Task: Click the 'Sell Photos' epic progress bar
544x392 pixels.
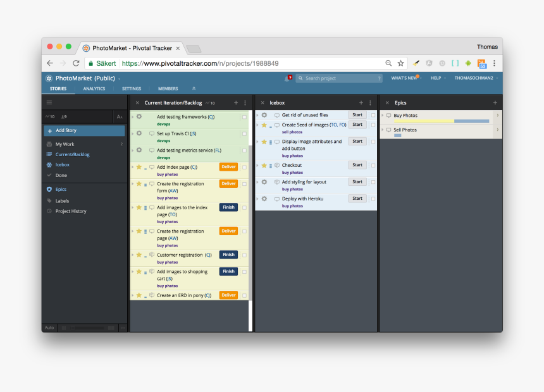Action: click(398, 135)
